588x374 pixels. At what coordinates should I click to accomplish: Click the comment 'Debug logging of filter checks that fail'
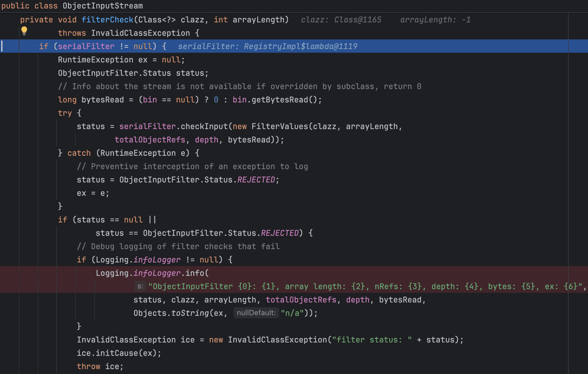[x=178, y=246]
